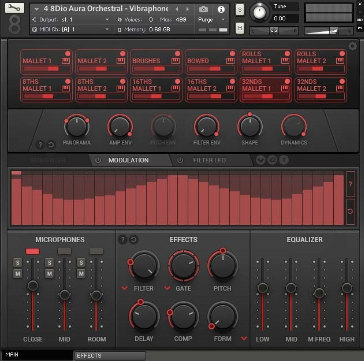This screenshot has width=364, height=361.
Task: Open the bottom MAIN page tab
Action: 37,356
